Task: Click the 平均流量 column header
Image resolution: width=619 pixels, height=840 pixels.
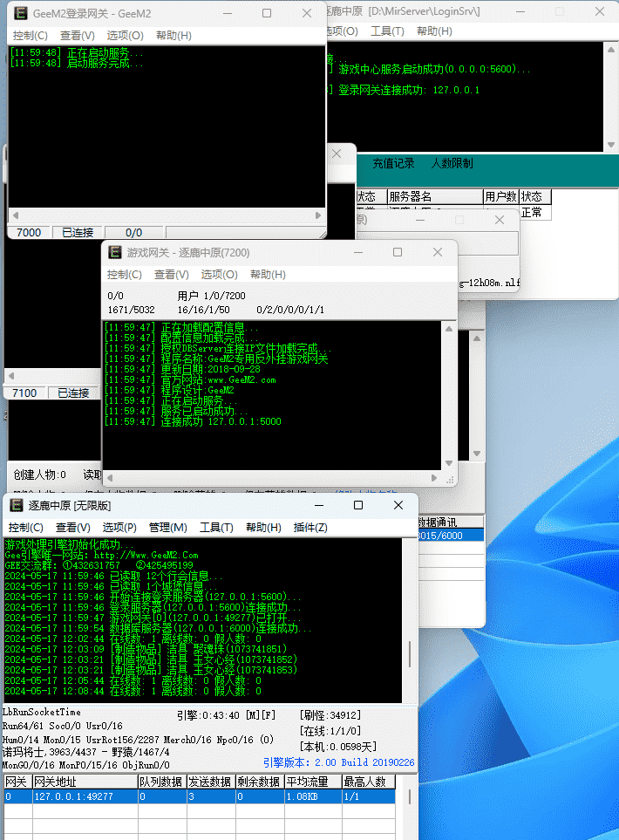Action: tap(313, 782)
